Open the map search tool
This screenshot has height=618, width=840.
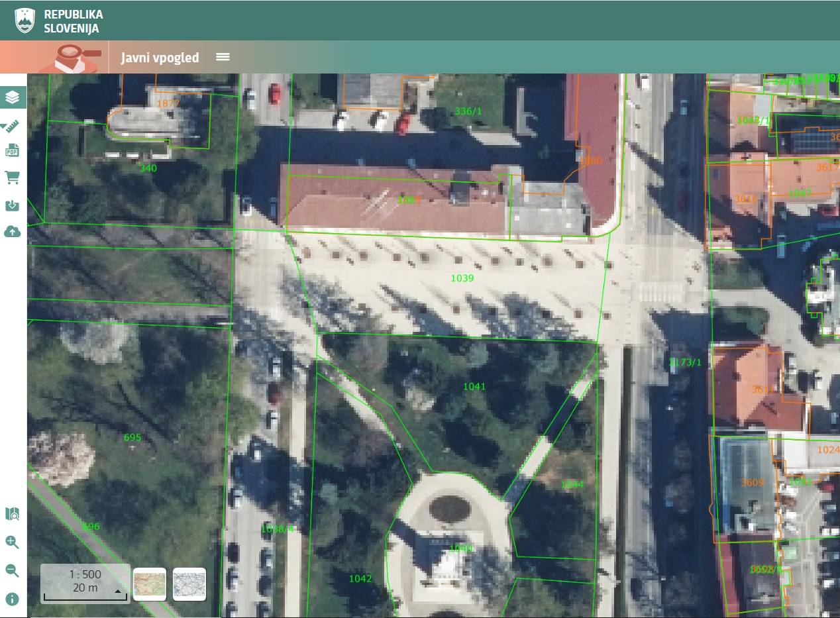[12, 514]
